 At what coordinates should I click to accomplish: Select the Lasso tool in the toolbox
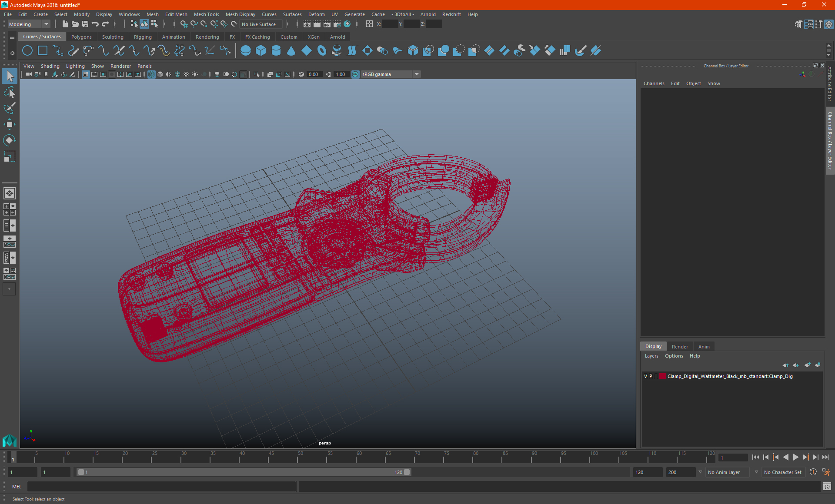coord(9,92)
